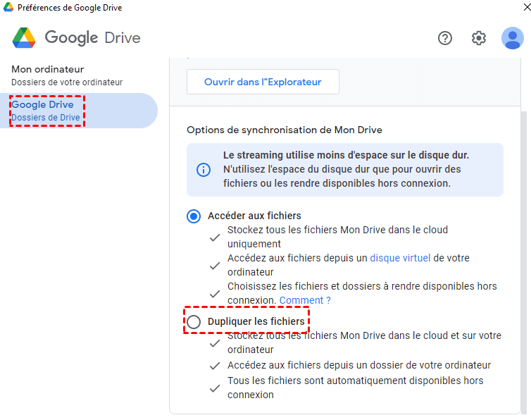The width and height of the screenshot is (531, 420).
Task: Open the help question mark icon
Action: pos(444,38)
